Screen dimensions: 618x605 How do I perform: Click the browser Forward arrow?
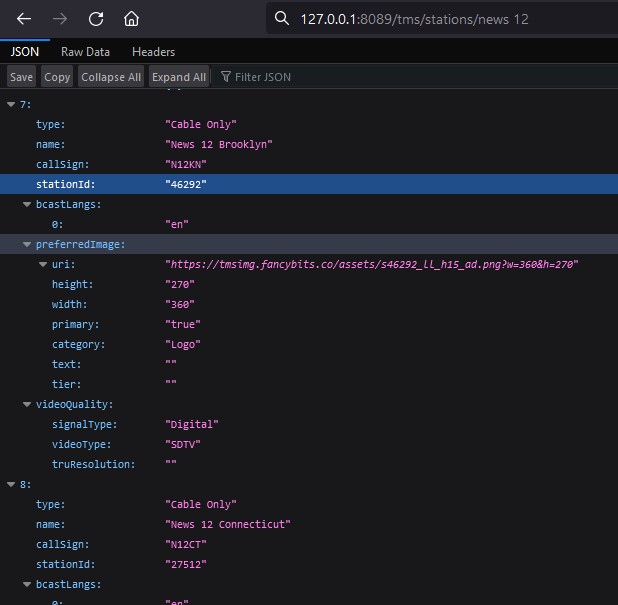(x=60, y=19)
